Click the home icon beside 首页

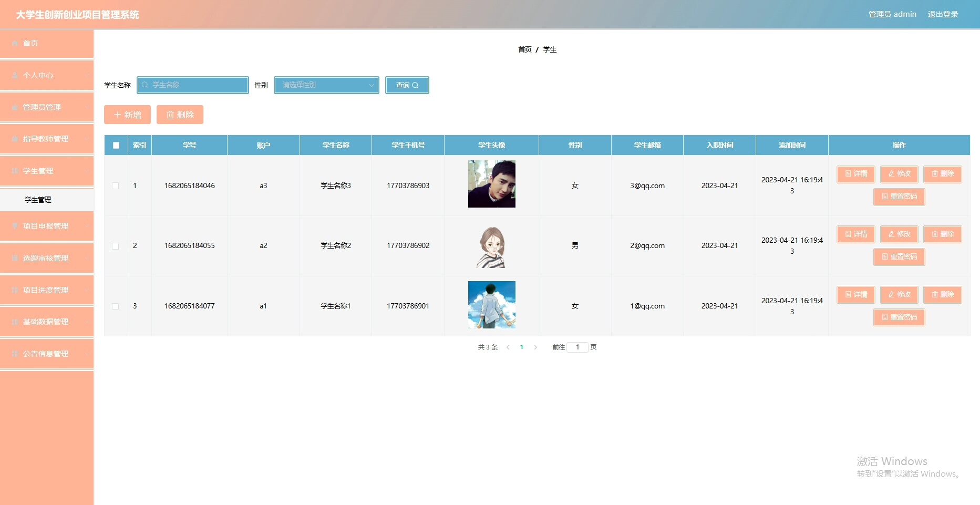pos(15,43)
